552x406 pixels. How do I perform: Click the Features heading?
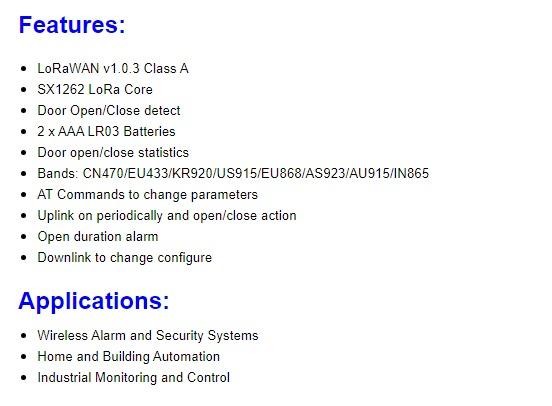pos(72,25)
